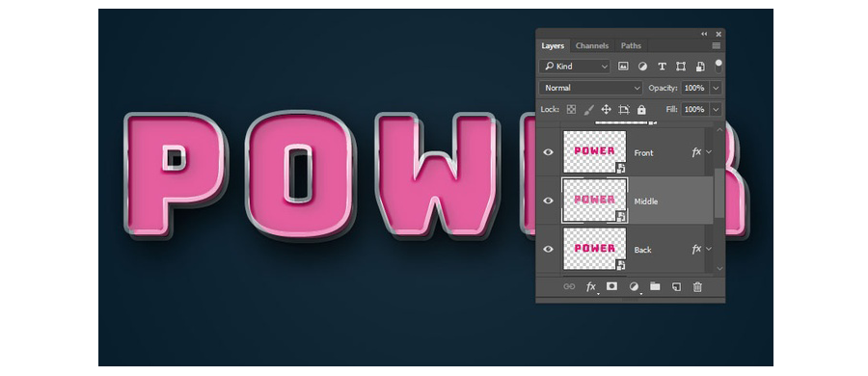Switch to the Layers tab
868x376 pixels.
coord(553,45)
